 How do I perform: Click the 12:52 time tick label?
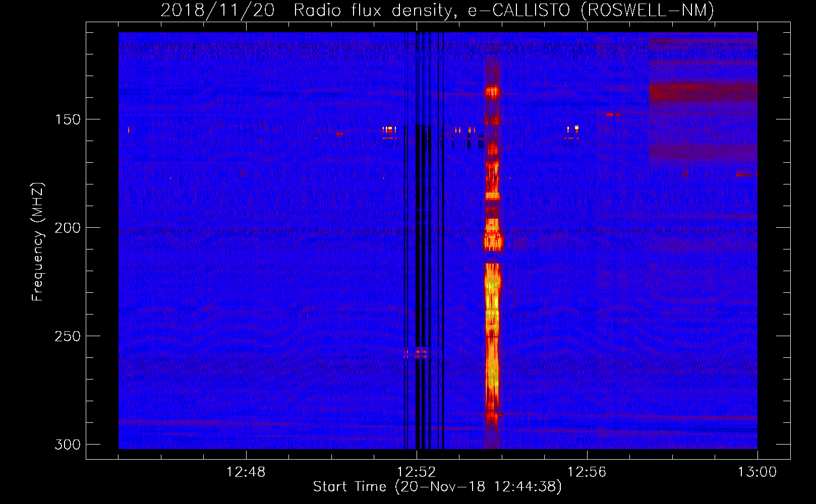coord(417,472)
